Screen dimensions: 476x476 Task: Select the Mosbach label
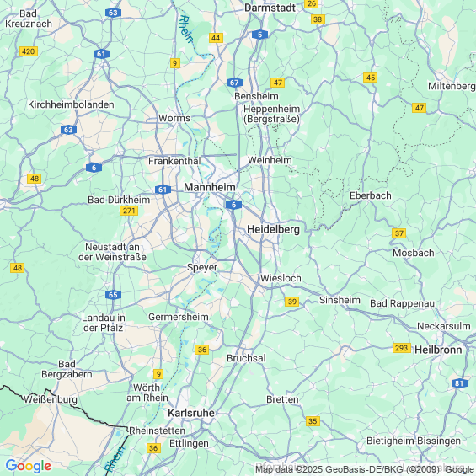[x=414, y=253]
